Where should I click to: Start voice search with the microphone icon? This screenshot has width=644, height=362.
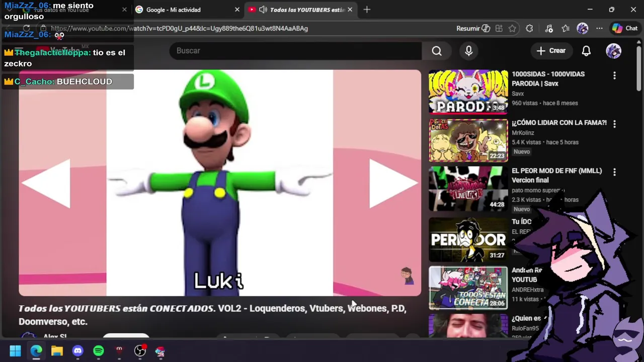pyautogui.click(x=468, y=51)
